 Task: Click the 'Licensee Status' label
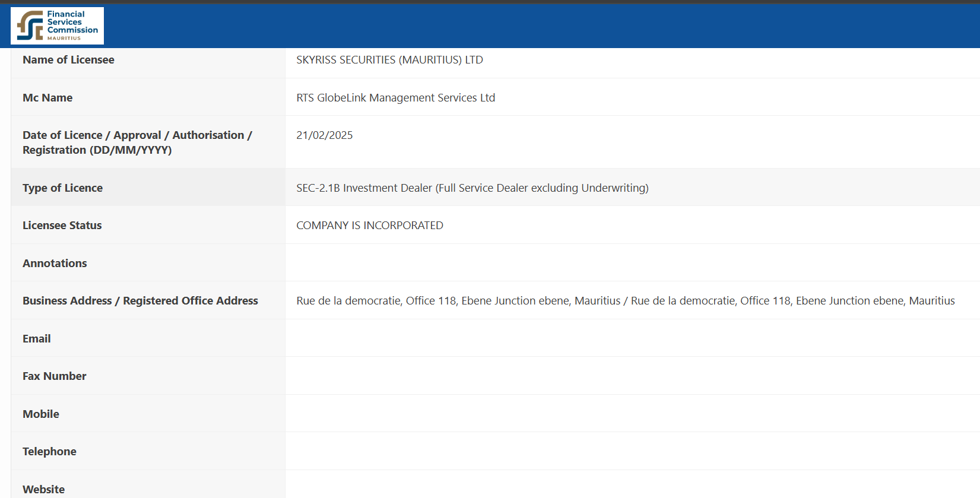[62, 226]
